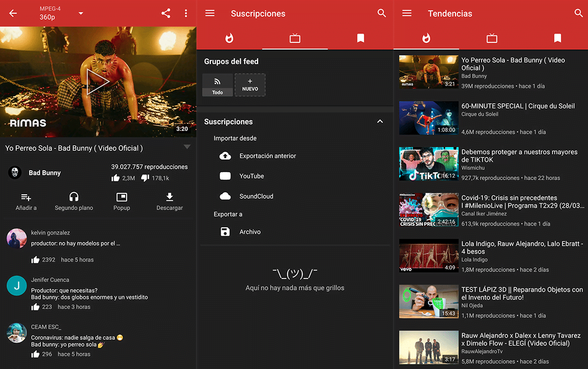Select 'TEST LÁPIZ 3D' video title
The image size is (588, 369).
point(522,293)
